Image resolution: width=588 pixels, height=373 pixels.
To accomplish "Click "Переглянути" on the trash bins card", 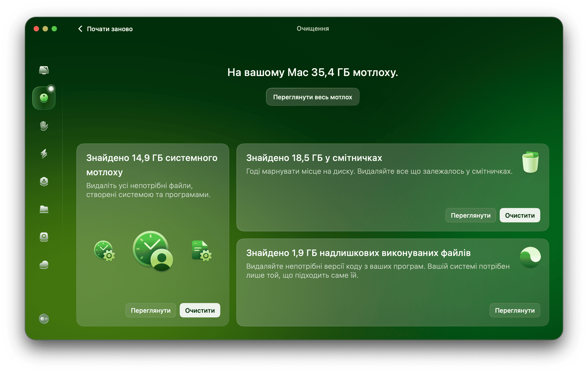I will point(470,215).
